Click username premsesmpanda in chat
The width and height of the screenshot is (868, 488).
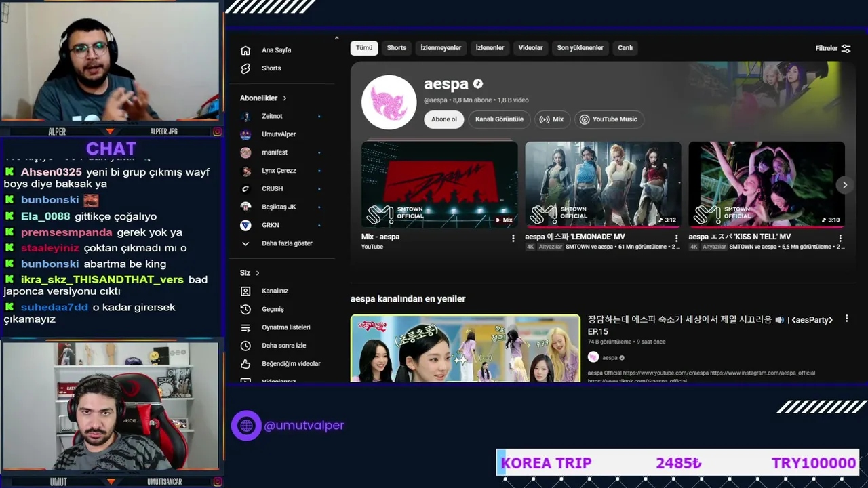click(66, 232)
